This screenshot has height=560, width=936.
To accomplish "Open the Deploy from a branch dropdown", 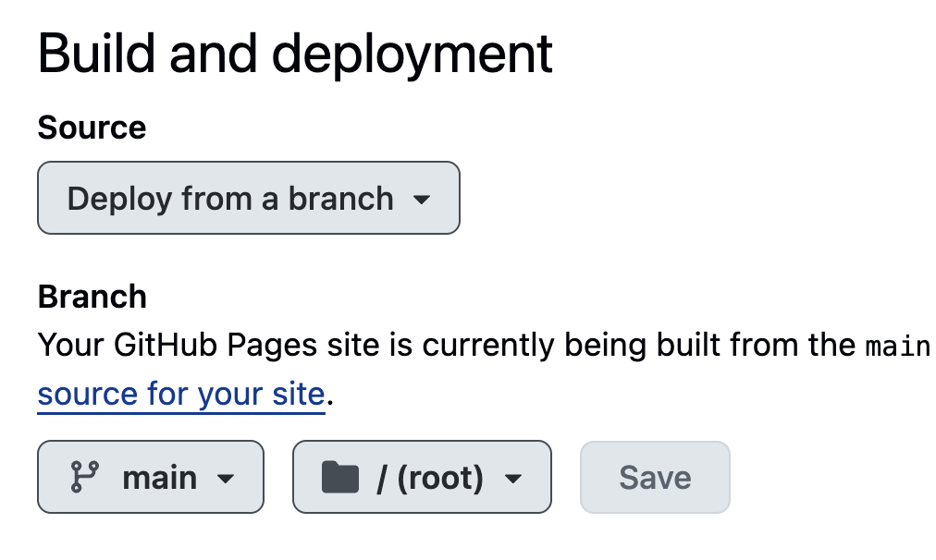I will [248, 198].
